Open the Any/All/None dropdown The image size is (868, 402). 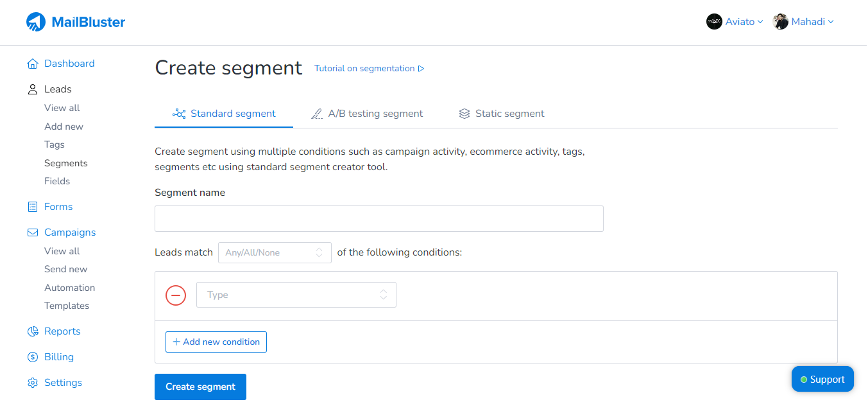coord(274,252)
